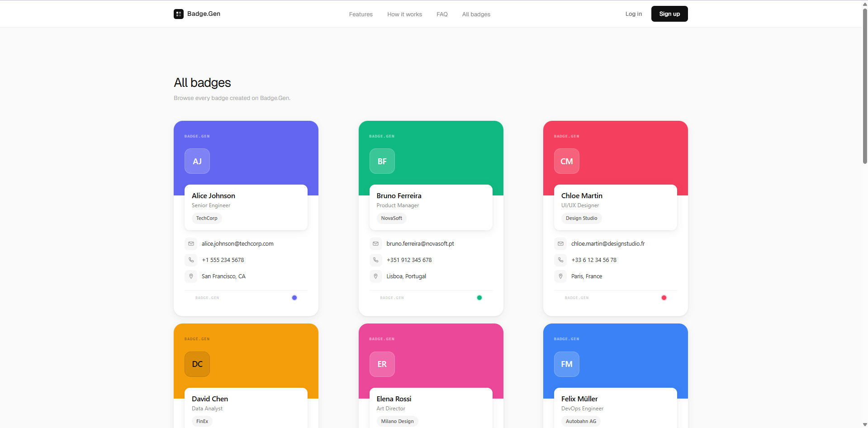This screenshot has width=868, height=428.
Task: Select the NovaSoft company tag
Action: click(392, 219)
